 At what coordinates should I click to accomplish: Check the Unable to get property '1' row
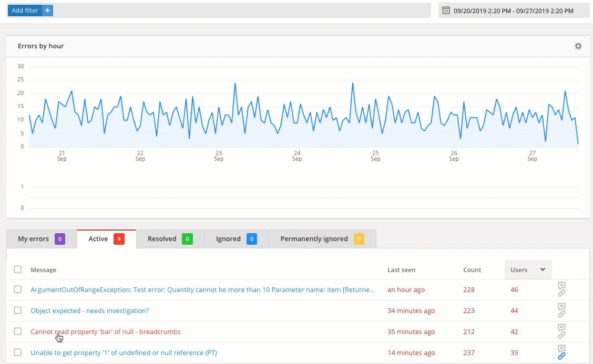(x=18, y=352)
